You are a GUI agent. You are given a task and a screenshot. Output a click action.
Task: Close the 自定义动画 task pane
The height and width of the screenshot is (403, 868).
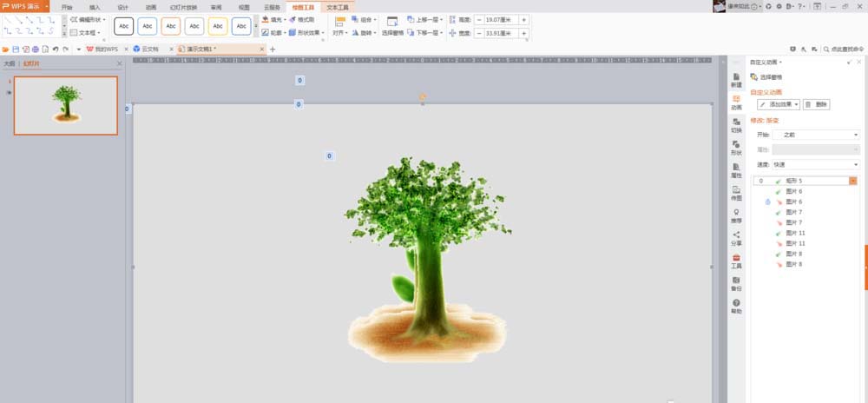858,62
